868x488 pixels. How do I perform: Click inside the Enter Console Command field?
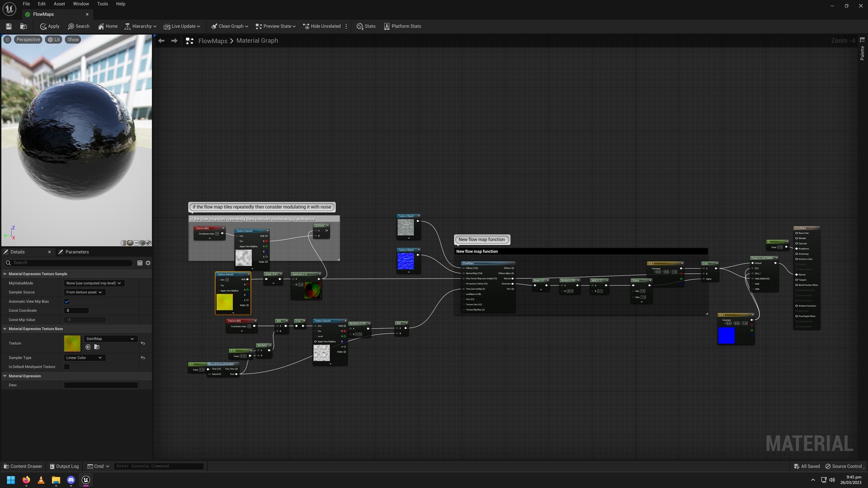click(x=158, y=466)
